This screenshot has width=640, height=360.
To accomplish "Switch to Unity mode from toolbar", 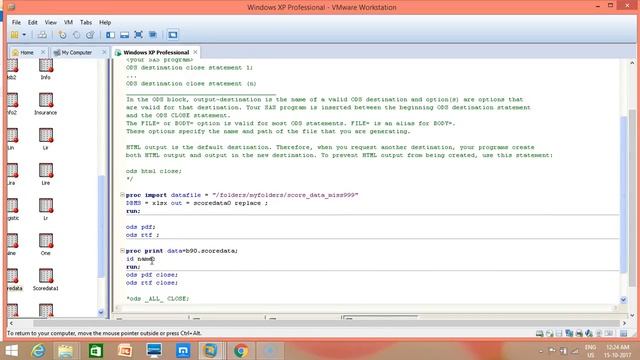I will 153,35.
